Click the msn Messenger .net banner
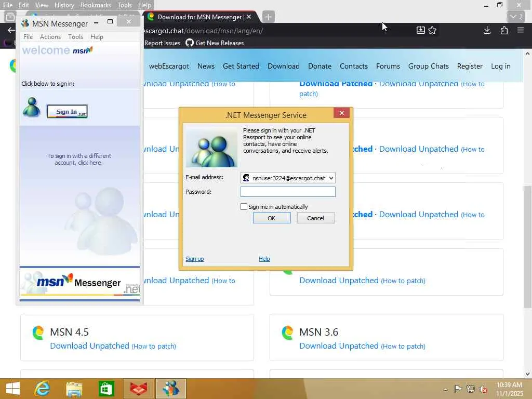The height and width of the screenshot is (399, 532). (x=79, y=283)
